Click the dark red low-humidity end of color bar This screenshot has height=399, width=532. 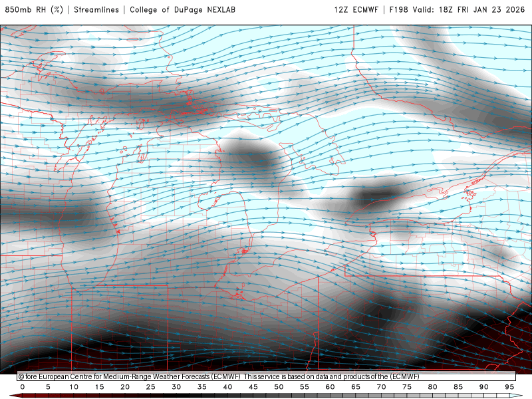pos(16,396)
